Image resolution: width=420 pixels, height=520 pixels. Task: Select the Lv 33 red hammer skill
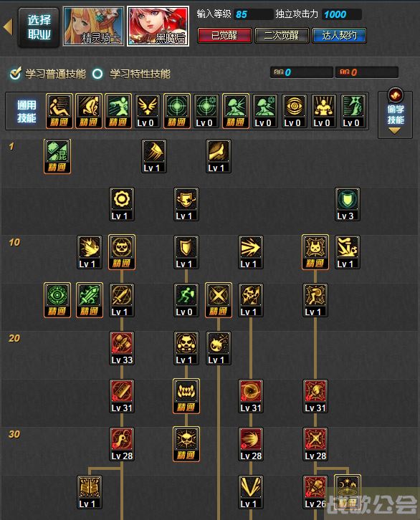pos(122,348)
